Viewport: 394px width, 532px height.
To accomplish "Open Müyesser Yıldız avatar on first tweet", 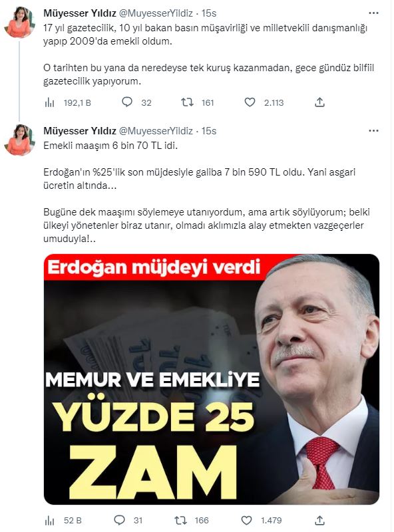I will pos(19,22).
